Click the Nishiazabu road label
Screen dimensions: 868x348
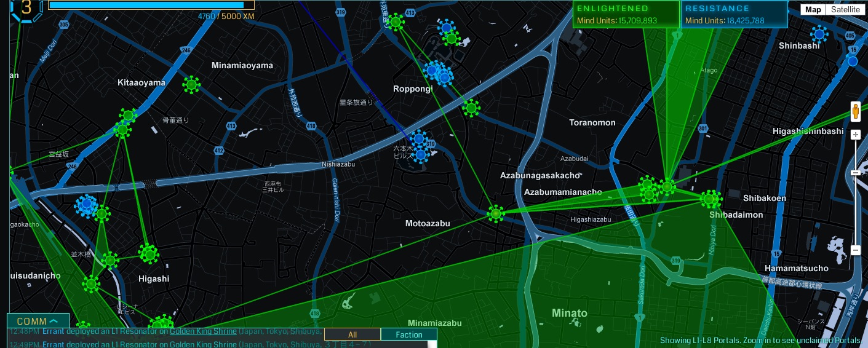click(x=338, y=164)
